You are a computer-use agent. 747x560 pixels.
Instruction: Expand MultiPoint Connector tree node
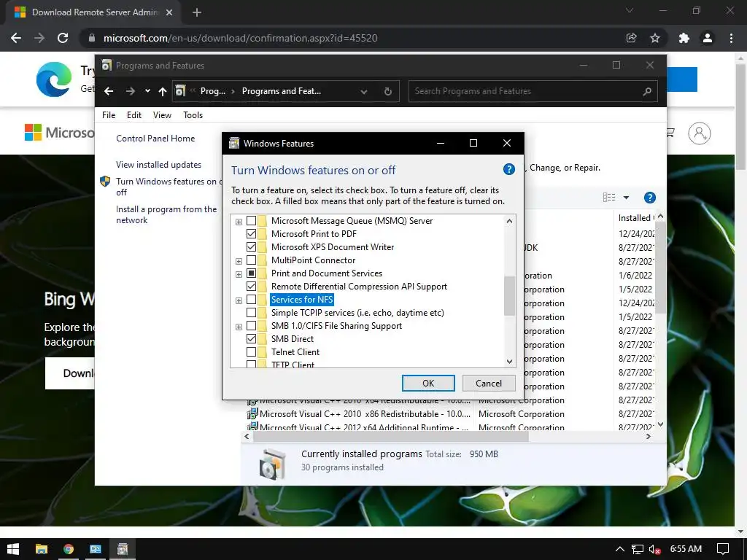coord(239,261)
